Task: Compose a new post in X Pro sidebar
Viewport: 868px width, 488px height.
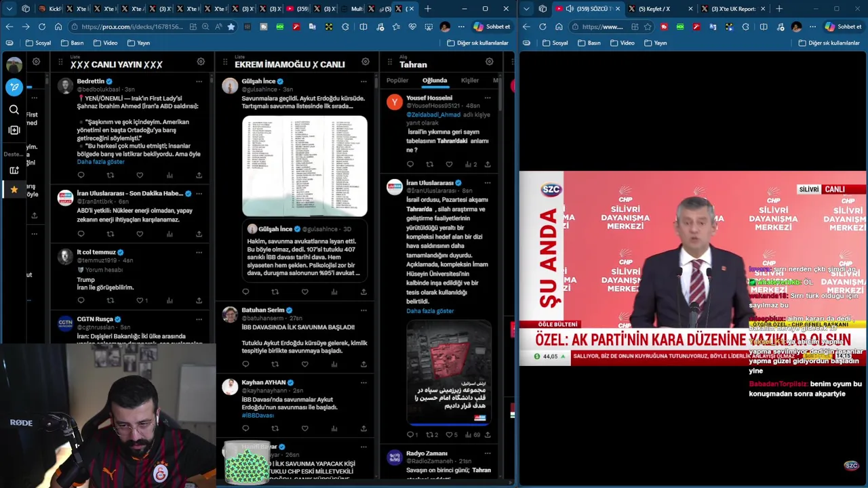Action: (x=14, y=87)
